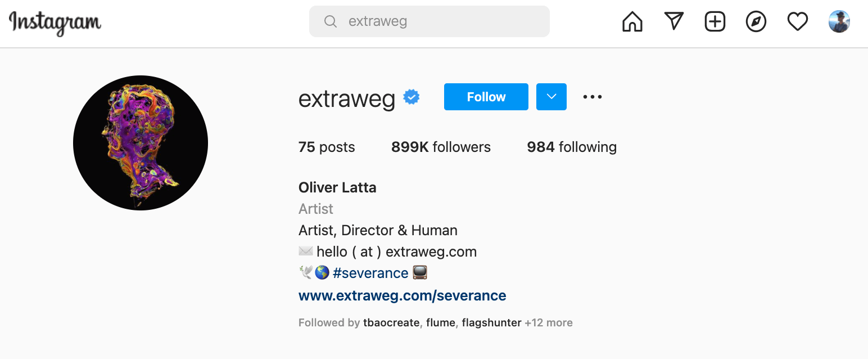The image size is (868, 359).
Task: Expand suggested accounts dropdown arrow
Action: tap(551, 97)
